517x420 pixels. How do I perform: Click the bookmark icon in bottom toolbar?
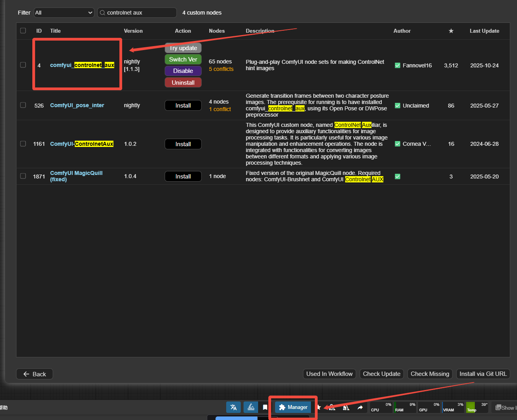[x=265, y=407]
